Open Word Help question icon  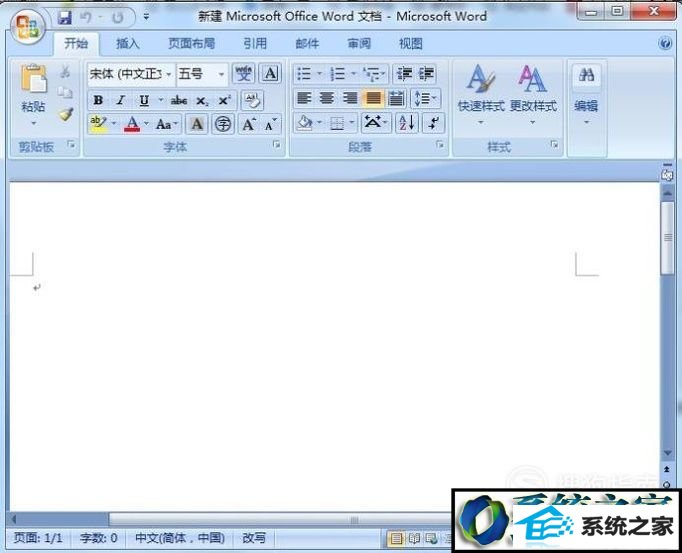(665, 43)
